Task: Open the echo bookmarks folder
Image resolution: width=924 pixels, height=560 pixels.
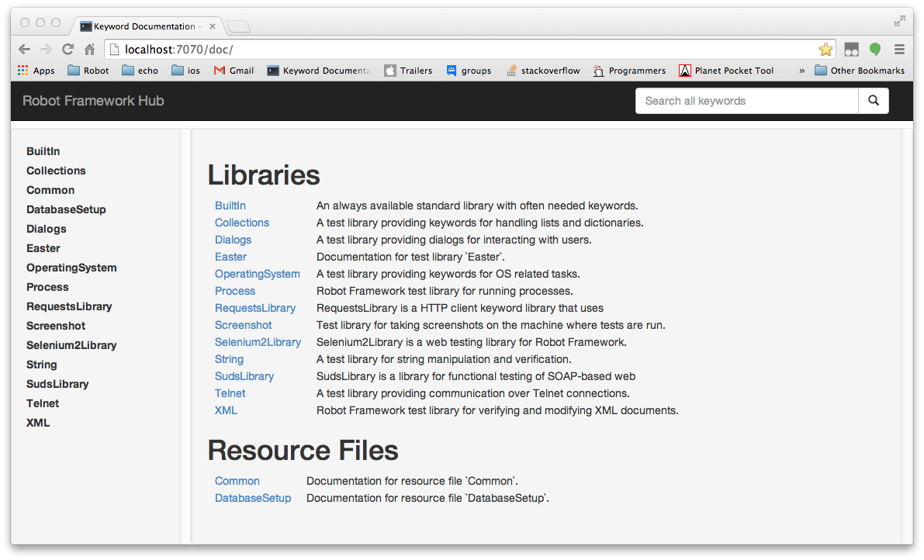Action: 140,71
